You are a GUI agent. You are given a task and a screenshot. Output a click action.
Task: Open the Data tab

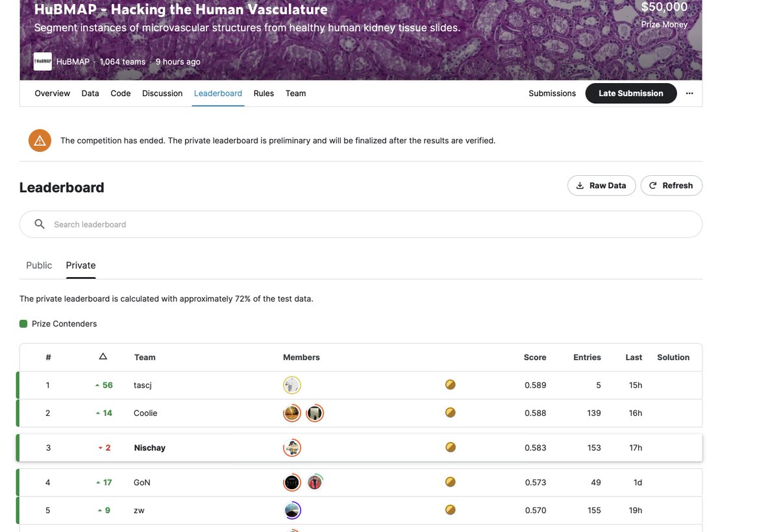90,93
